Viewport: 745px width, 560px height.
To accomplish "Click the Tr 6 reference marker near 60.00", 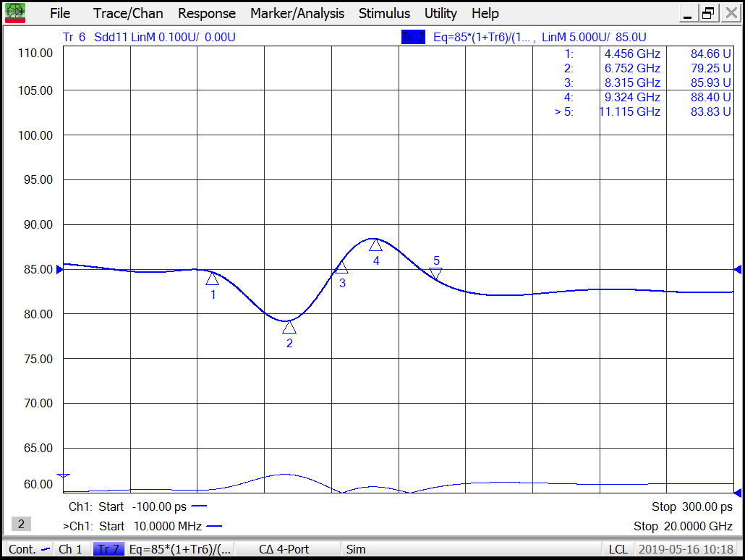I will click(x=63, y=475).
